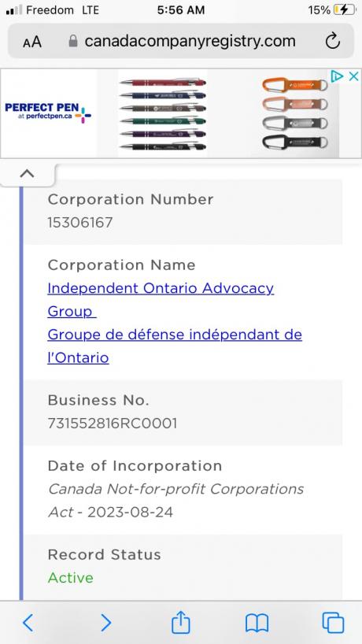
Task: Open the bookmarks book icon
Action: tap(257, 623)
